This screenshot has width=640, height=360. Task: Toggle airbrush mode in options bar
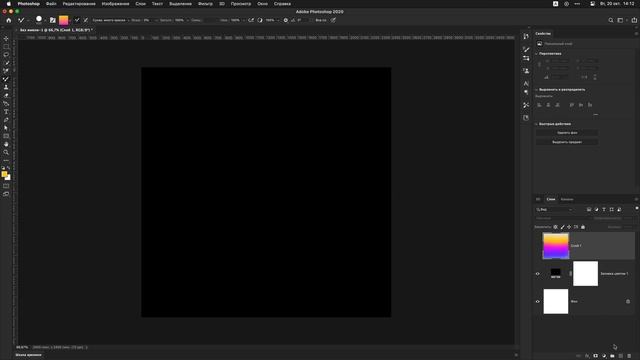click(251, 20)
